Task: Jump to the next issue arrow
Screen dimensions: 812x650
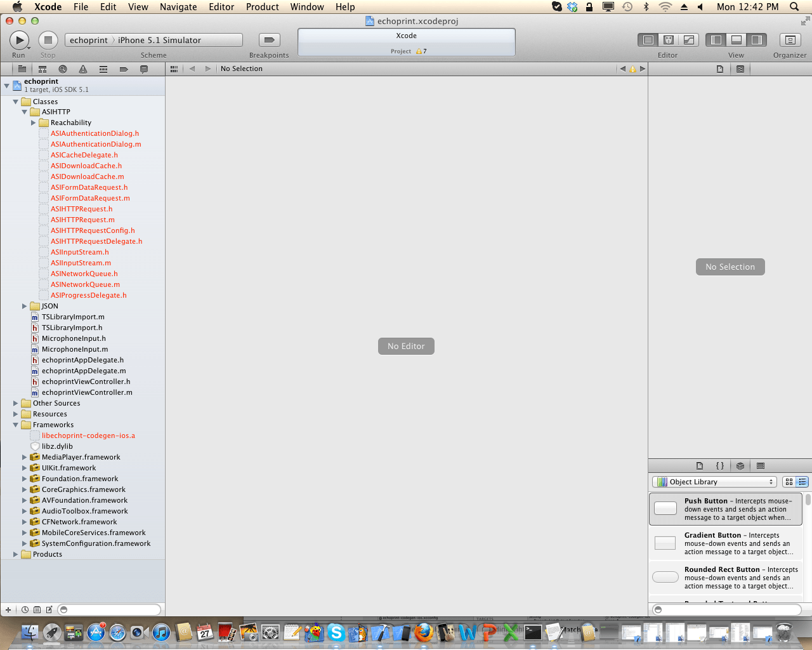Action: 643,69
